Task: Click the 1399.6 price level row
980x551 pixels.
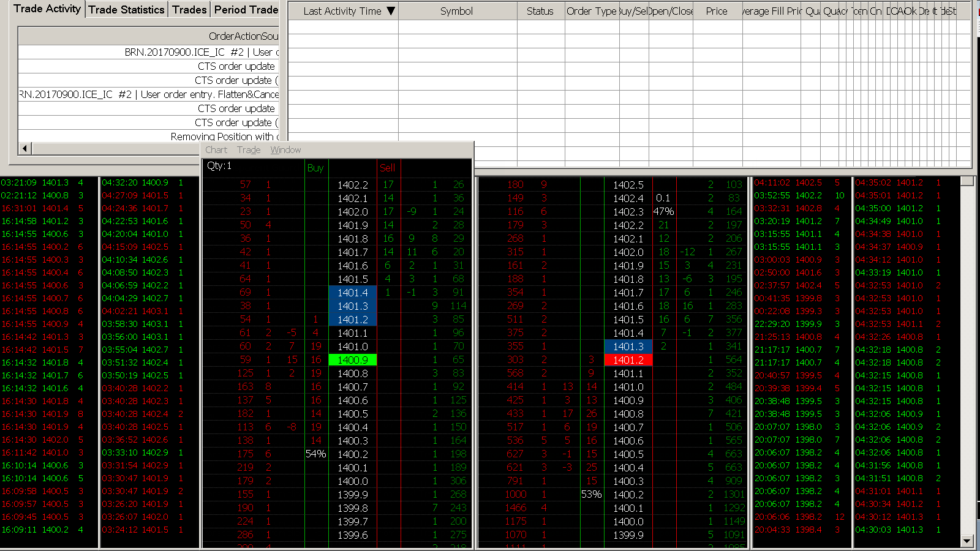Action: tap(353, 535)
